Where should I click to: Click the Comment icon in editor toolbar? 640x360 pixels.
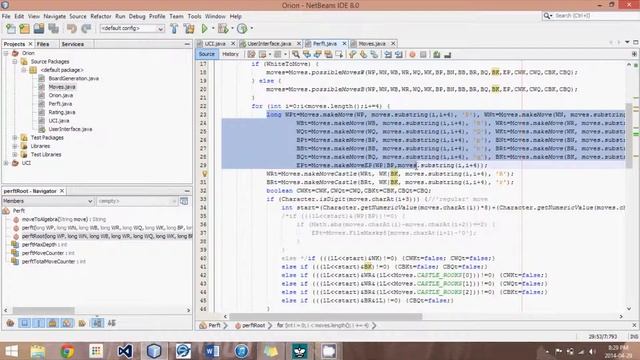(436, 54)
